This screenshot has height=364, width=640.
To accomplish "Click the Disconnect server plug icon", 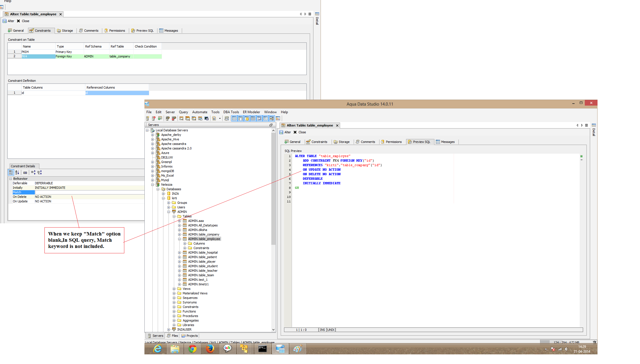I will (174, 119).
